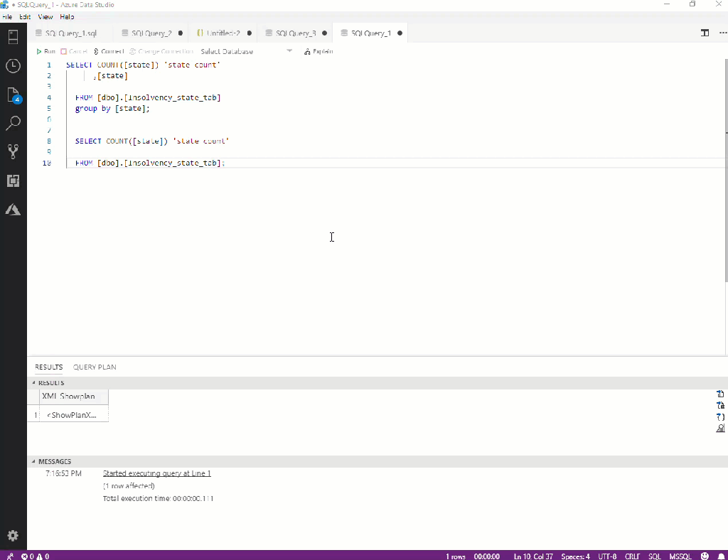This screenshot has width=728, height=560.
Task: Collapse the MESSAGES section
Action: pyautogui.click(x=53, y=461)
